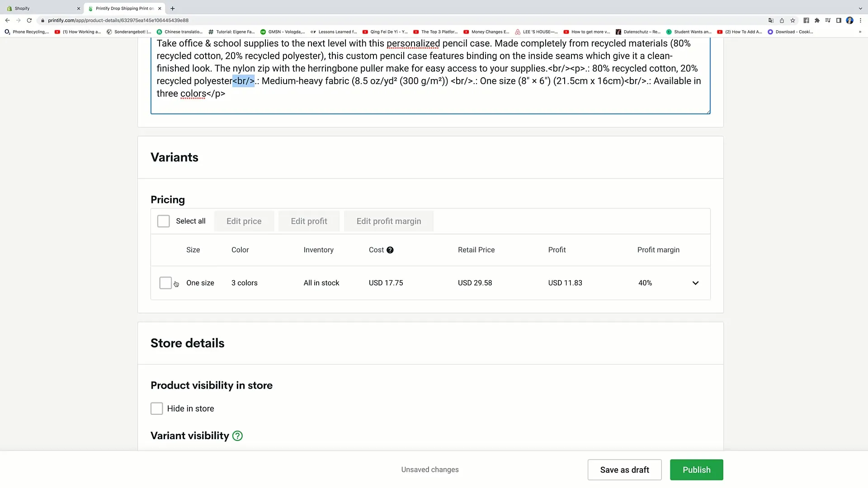Click the Save as draft button

tap(624, 470)
